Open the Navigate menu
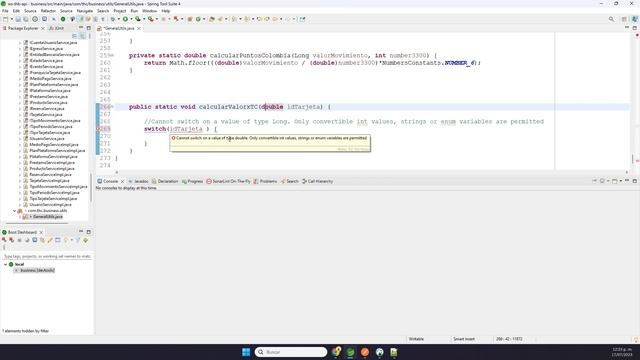The width and height of the screenshot is (640, 360). point(84,11)
